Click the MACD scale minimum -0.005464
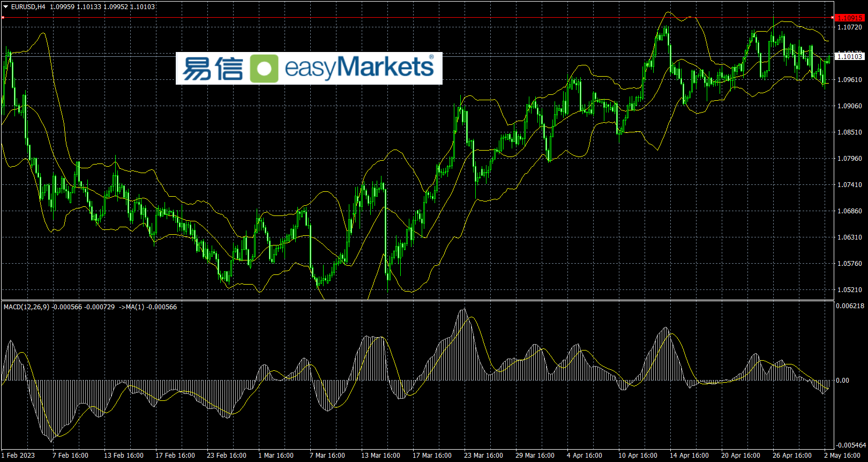Screen dimensions: 868x462 point(851,445)
